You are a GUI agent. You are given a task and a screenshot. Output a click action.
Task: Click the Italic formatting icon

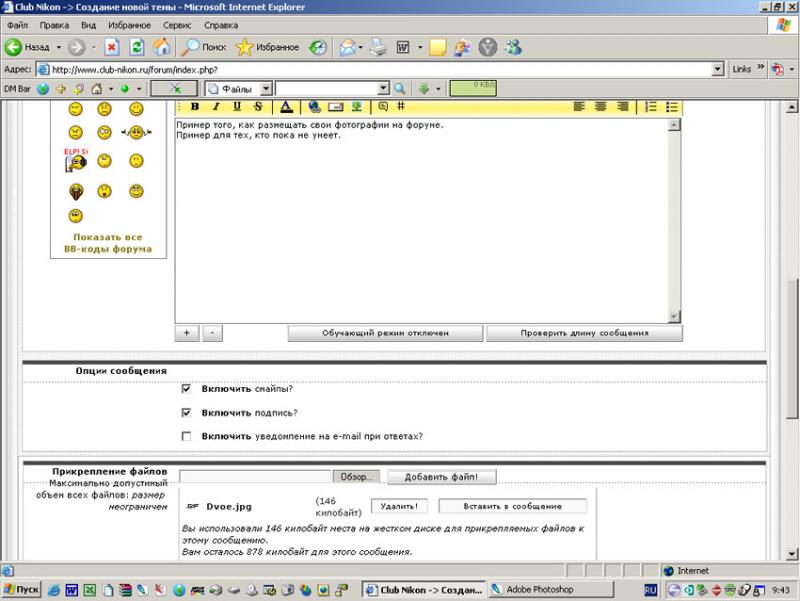(216, 106)
